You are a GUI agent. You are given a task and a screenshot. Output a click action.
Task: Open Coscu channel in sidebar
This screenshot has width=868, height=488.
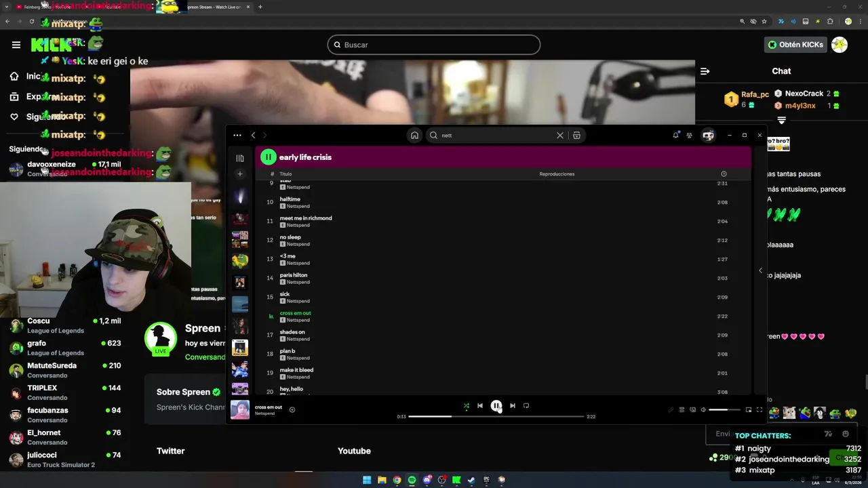pyautogui.click(x=65, y=325)
